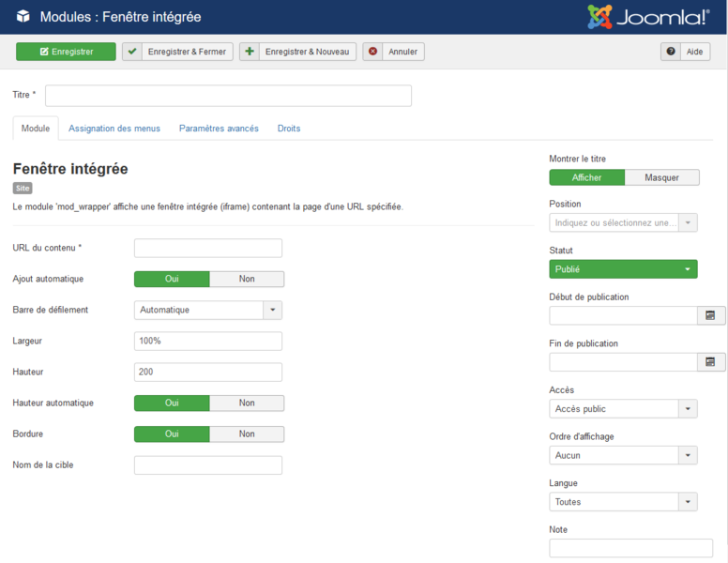
Task: Set Hauteur automatique to Non
Action: click(247, 403)
